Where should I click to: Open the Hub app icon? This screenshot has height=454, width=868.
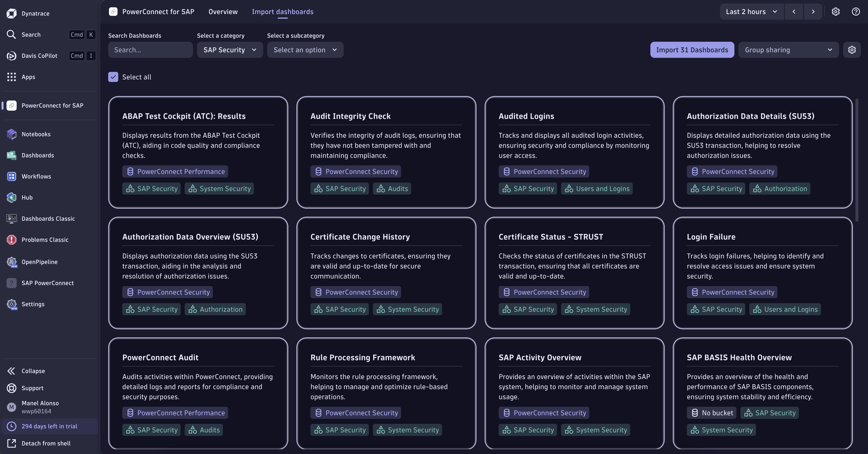pos(12,198)
